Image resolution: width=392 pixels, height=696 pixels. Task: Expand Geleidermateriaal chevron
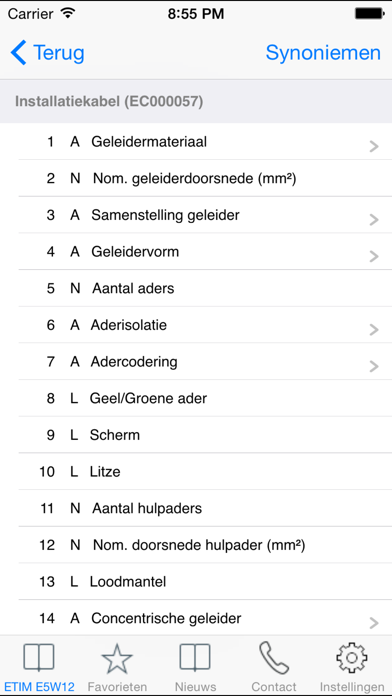coord(374,146)
